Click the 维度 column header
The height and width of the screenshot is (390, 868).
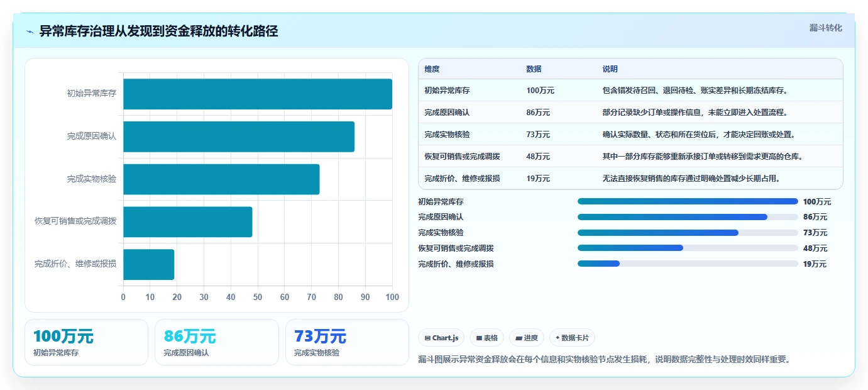click(432, 69)
